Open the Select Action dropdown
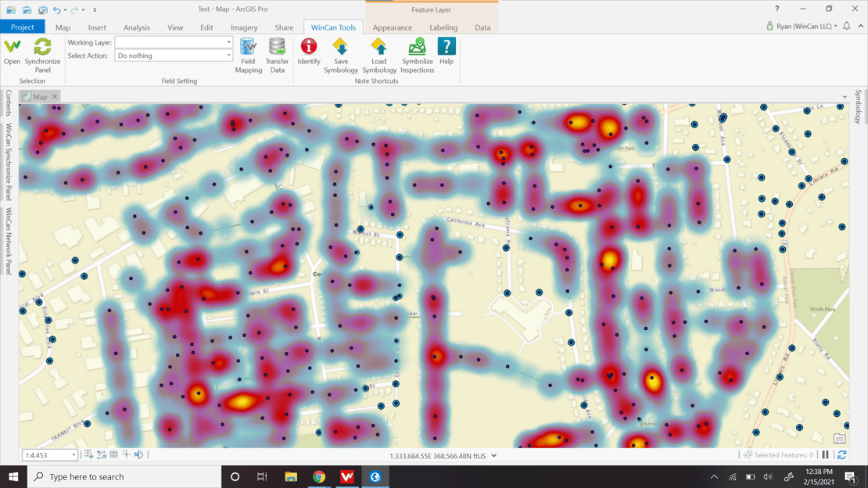The height and width of the screenshot is (488, 868). tap(228, 56)
